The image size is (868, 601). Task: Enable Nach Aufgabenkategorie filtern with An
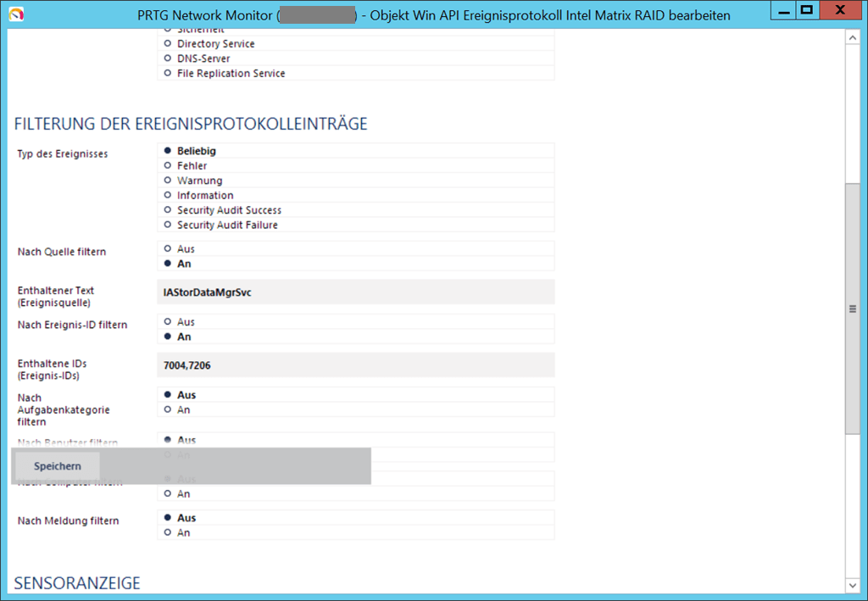point(168,410)
